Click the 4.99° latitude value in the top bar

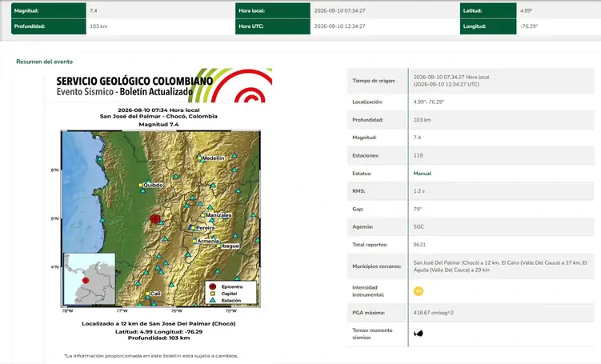point(527,10)
